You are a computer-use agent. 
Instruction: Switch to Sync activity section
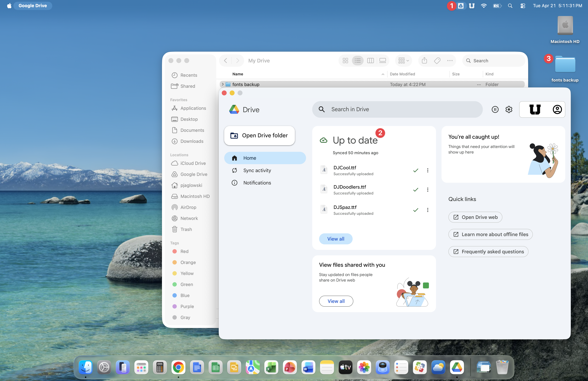257,170
